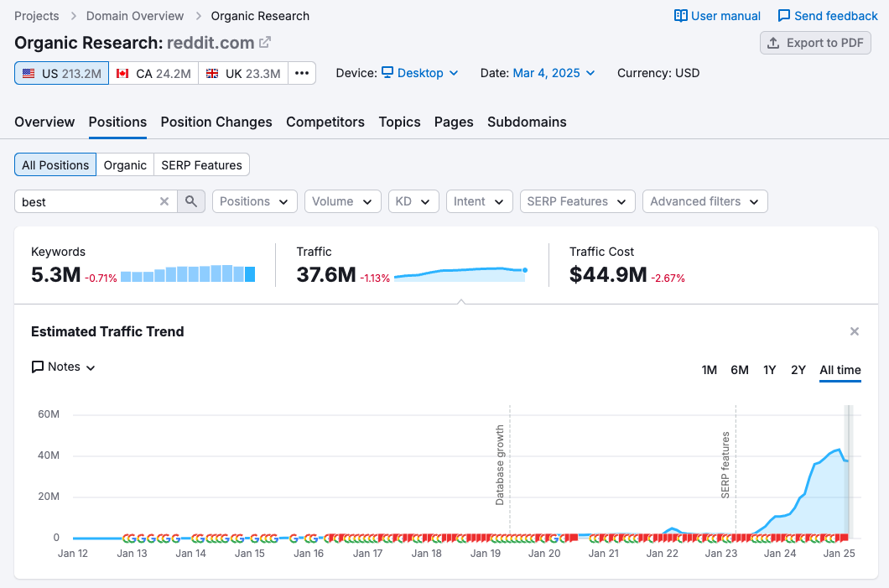
Task: Click the magnifier search button
Action: point(191,201)
